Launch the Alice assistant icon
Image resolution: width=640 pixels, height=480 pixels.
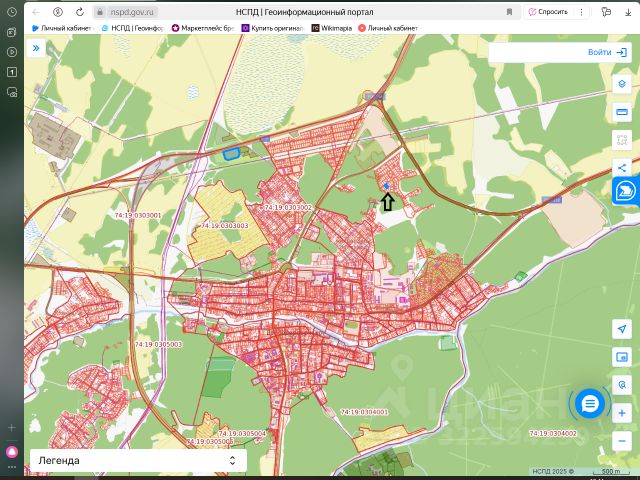click(x=12, y=452)
